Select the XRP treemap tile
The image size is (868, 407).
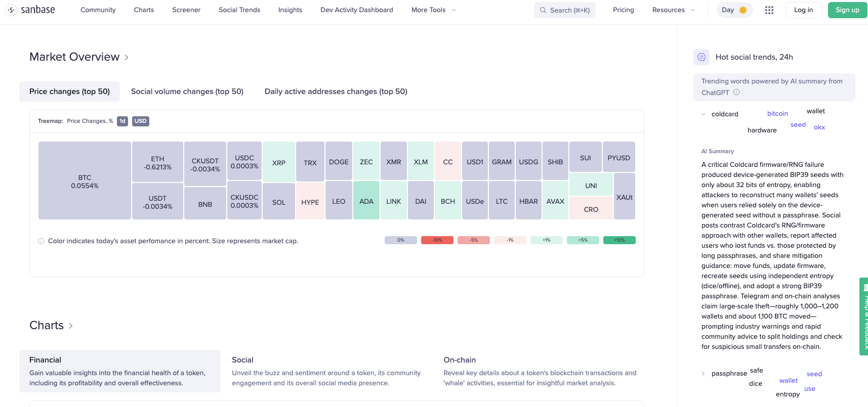point(279,162)
